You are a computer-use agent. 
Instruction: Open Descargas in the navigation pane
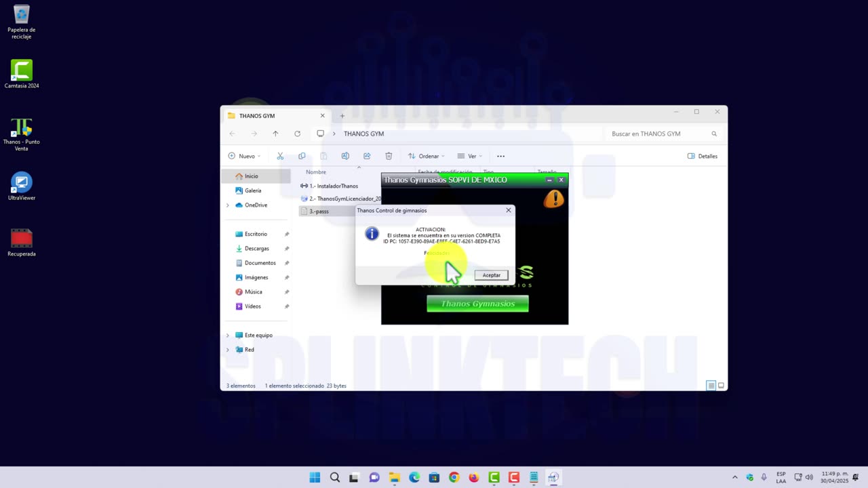click(256, 248)
